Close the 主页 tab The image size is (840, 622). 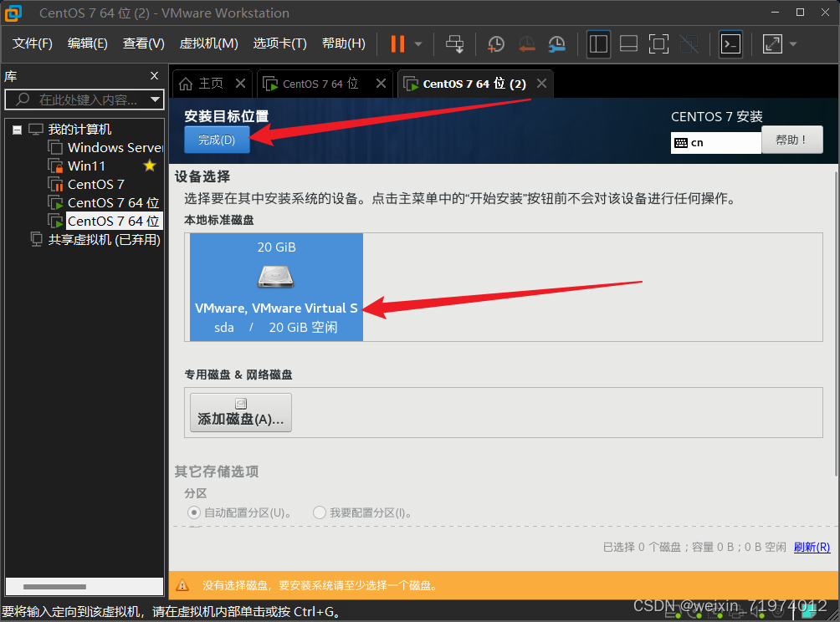[x=240, y=84]
